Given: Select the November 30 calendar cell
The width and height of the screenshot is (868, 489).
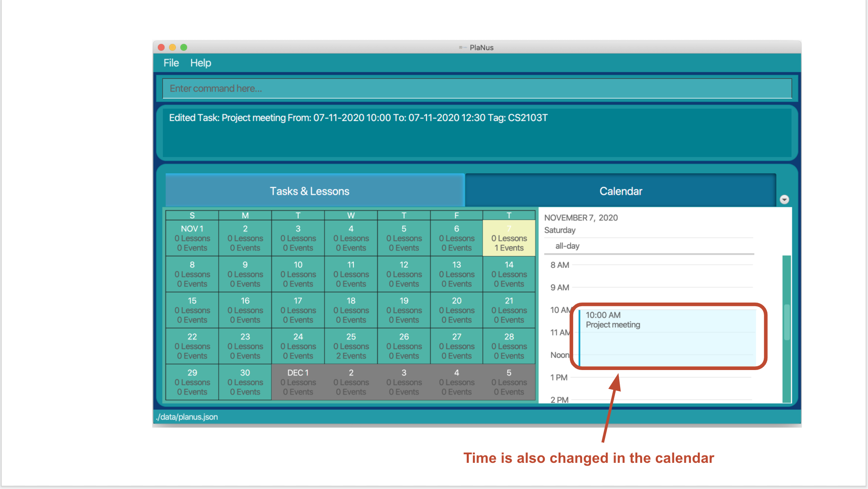Looking at the screenshot, I should click(x=245, y=382).
